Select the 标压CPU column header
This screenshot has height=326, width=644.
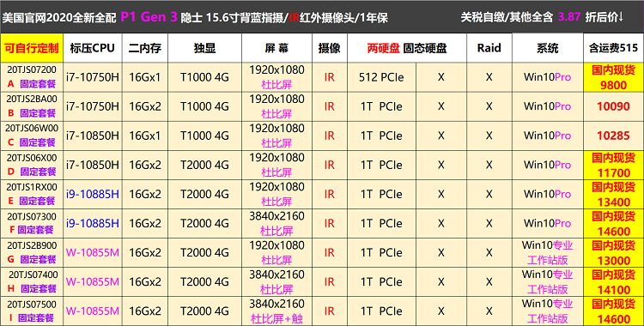pyautogui.click(x=93, y=48)
